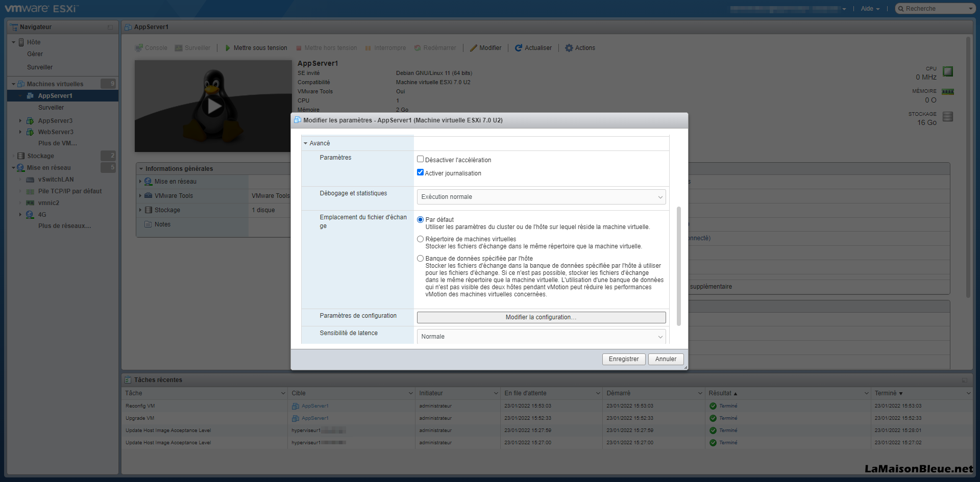Open AppServer1 link in Reconfig VM task
The image size is (980, 482).
click(315, 406)
